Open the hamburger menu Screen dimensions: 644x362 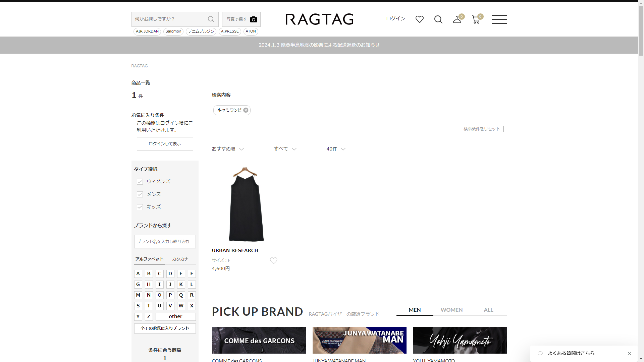tap(499, 19)
